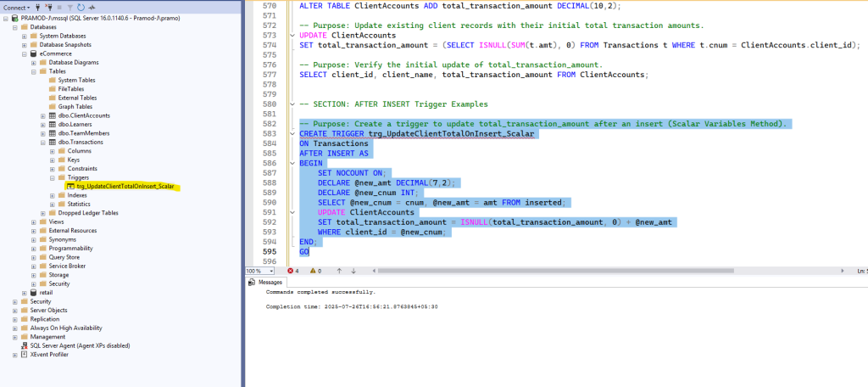Expand the dbo.Learners table node

(43, 125)
